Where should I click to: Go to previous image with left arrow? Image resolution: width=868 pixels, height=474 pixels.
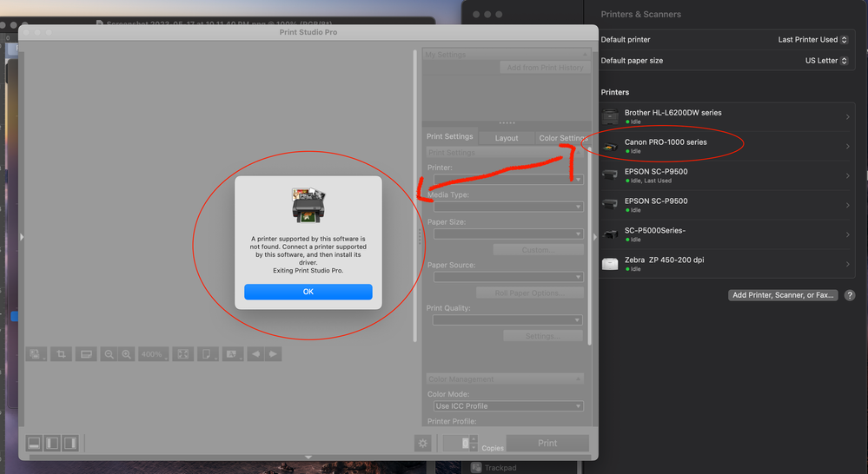pyautogui.click(x=255, y=354)
